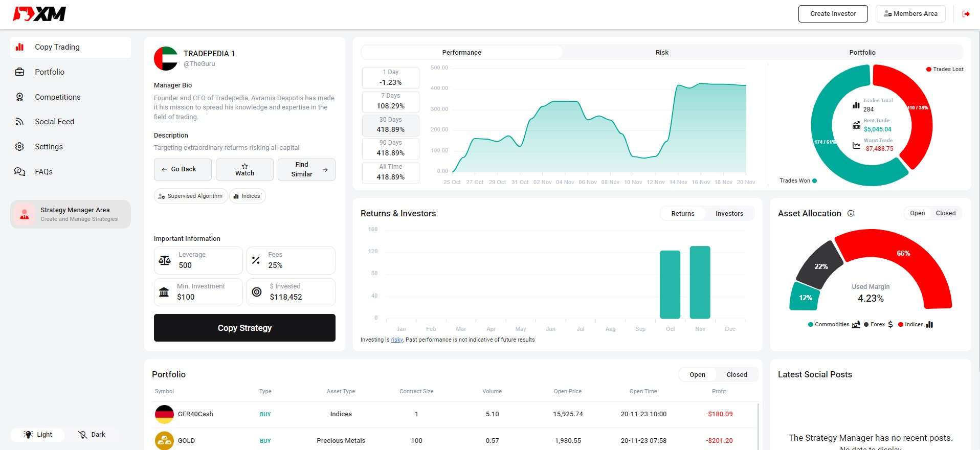Click the Indices tag under profile buttons
Image resolution: width=980 pixels, height=450 pixels.
248,196
